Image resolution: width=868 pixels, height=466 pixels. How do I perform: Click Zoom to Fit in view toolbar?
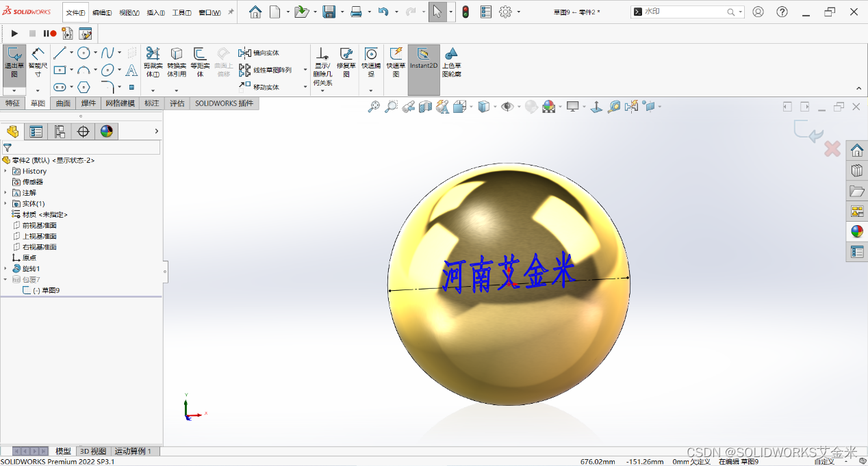[x=374, y=107]
